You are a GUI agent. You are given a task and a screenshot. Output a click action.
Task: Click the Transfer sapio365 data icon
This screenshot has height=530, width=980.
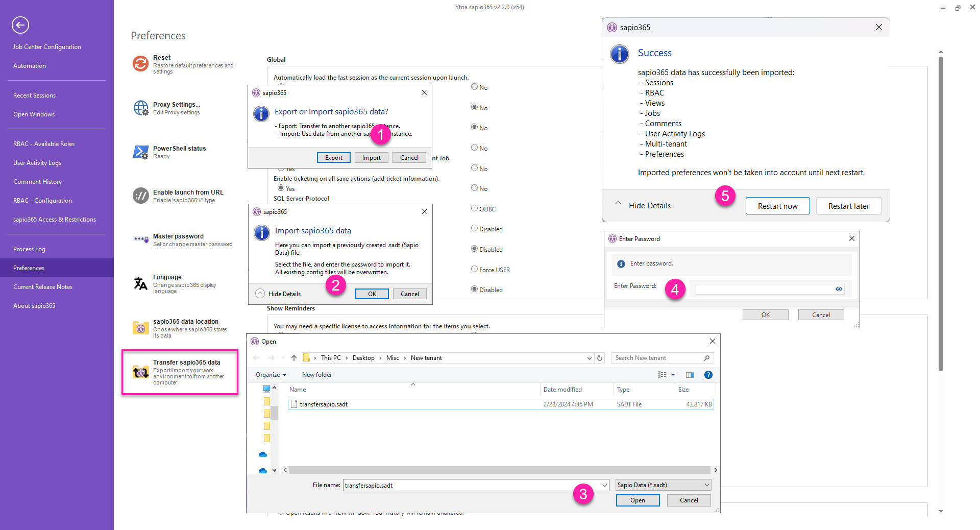pos(140,372)
